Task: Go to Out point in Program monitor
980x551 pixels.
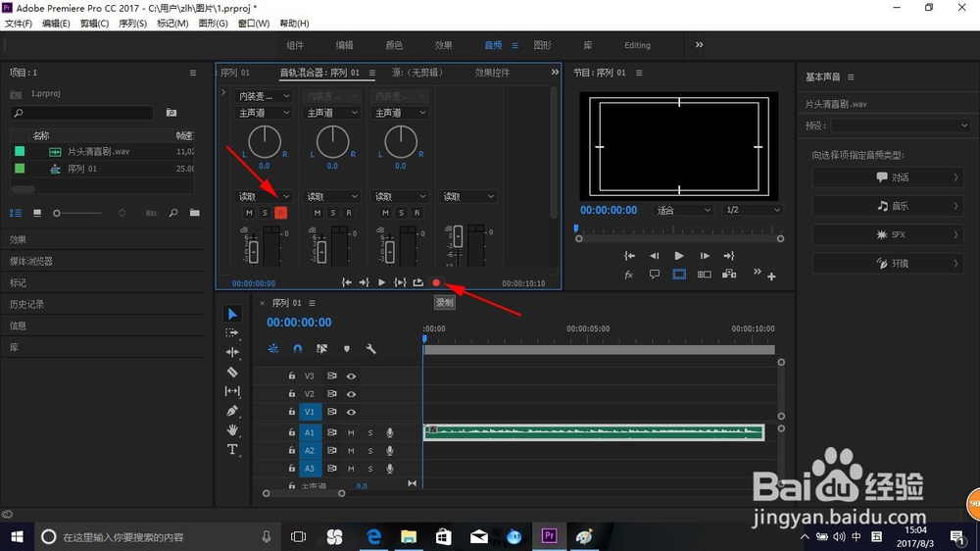Action: (x=729, y=256)
